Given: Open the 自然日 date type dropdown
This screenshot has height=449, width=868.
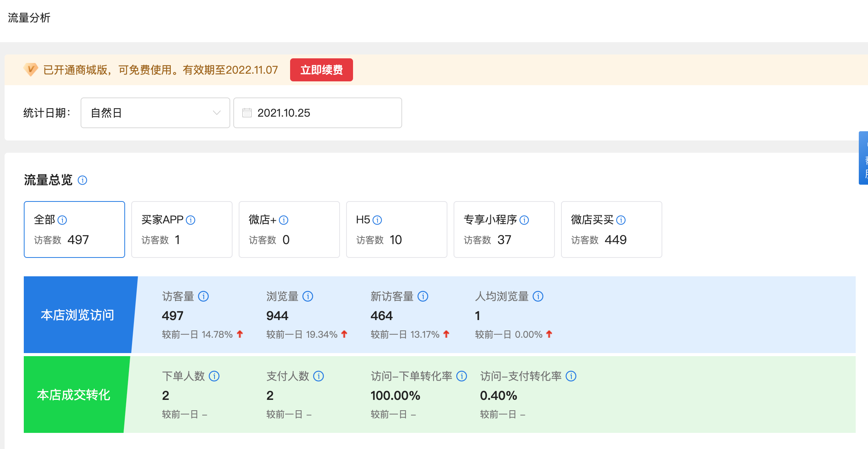Looking at the screenshot, I should tap(155, 113).
